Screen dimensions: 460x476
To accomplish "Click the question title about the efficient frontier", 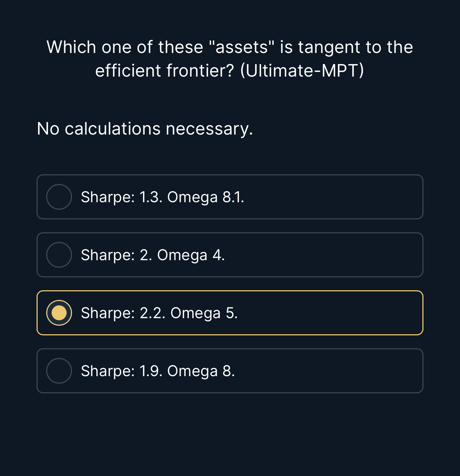I will pyautogui.click(x=230, y=58).
